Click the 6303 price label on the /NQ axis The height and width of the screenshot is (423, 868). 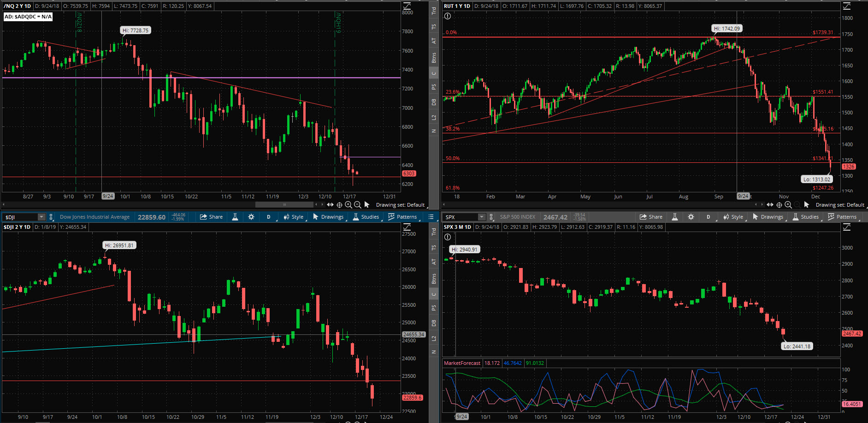(x=409, y=173)
